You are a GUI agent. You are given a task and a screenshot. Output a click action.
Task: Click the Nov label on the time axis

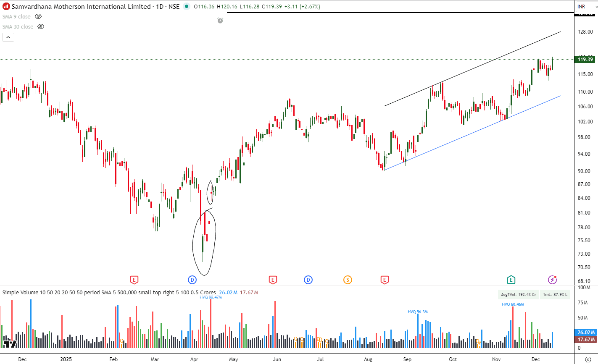click(x=497, y=359)
